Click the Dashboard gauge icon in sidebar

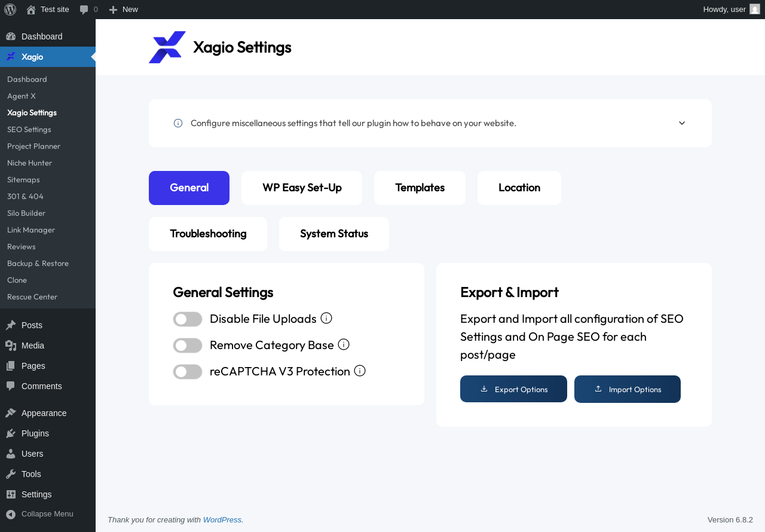11,36
